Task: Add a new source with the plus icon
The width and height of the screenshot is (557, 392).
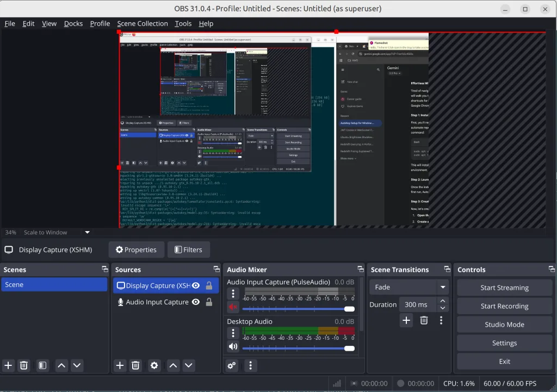Action: pos(120,365)
